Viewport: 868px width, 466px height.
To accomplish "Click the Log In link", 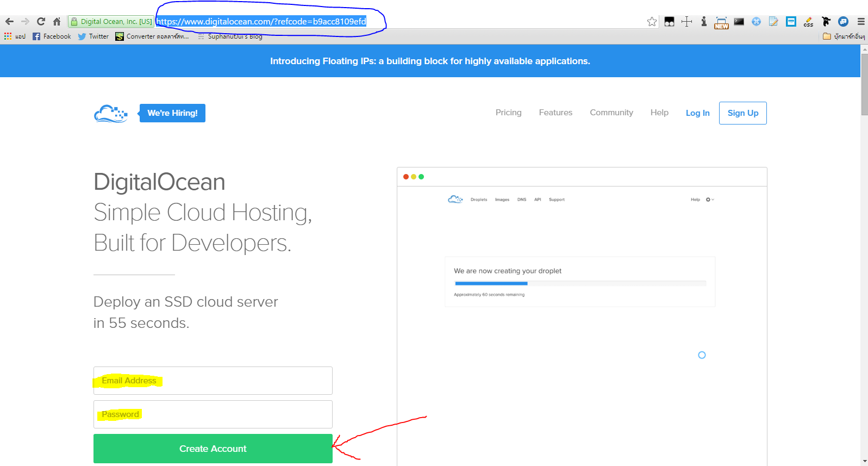I will click(697, 113).
